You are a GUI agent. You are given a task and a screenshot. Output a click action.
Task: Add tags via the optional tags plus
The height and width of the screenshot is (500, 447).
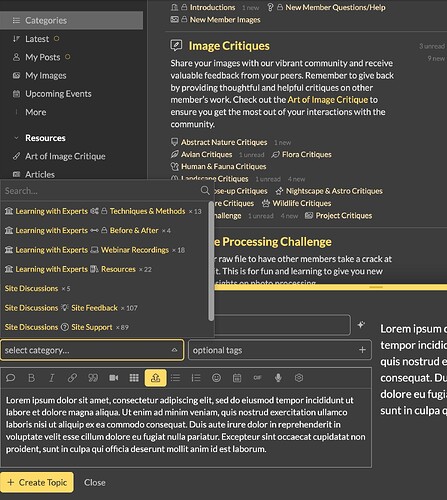coord(362,350)
